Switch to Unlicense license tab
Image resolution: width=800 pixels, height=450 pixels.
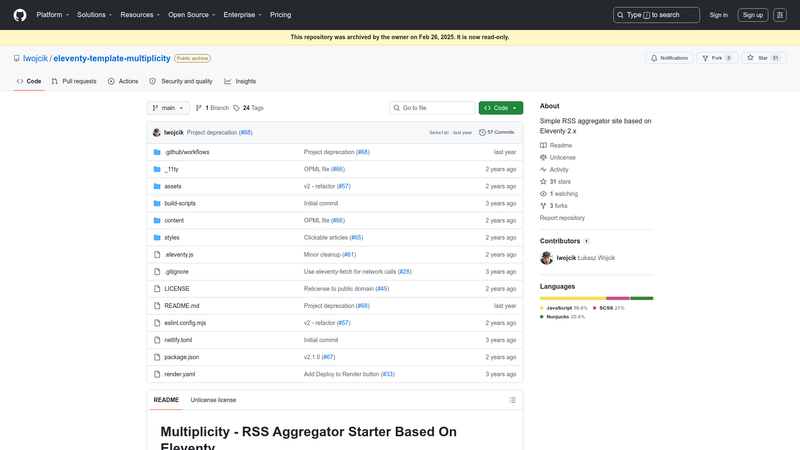pos(213,400)
